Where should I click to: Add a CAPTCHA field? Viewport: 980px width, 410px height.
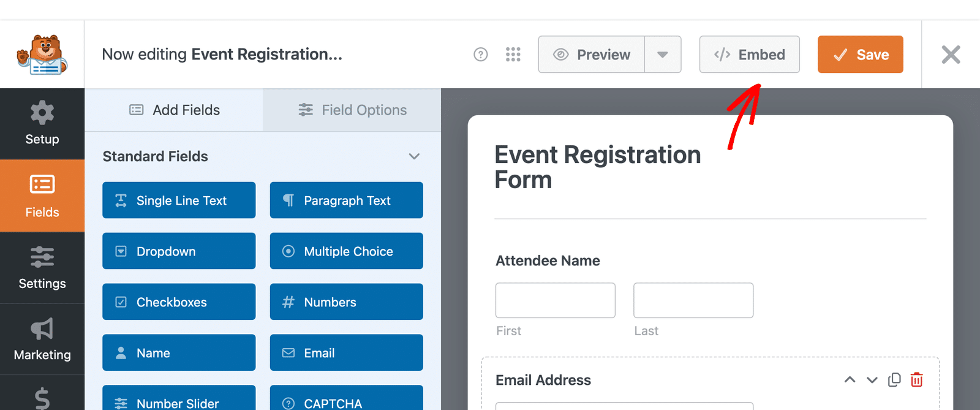(x=347, y=398)
